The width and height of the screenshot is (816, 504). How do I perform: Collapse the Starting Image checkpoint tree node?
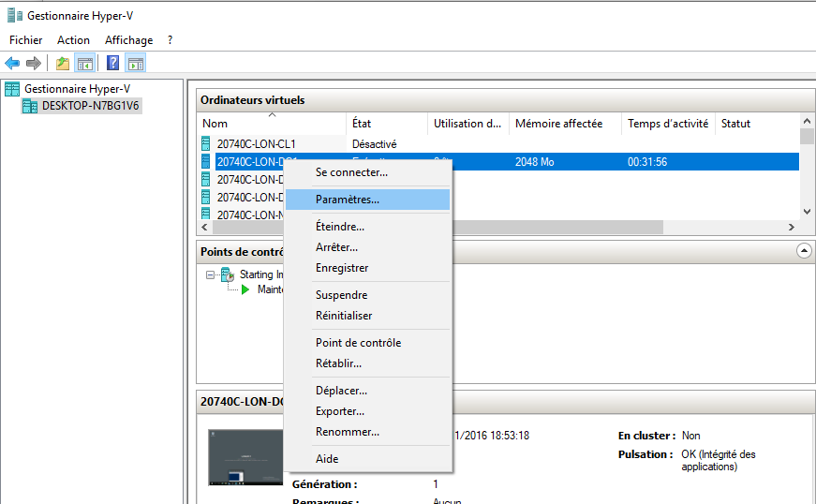[210, 274]
